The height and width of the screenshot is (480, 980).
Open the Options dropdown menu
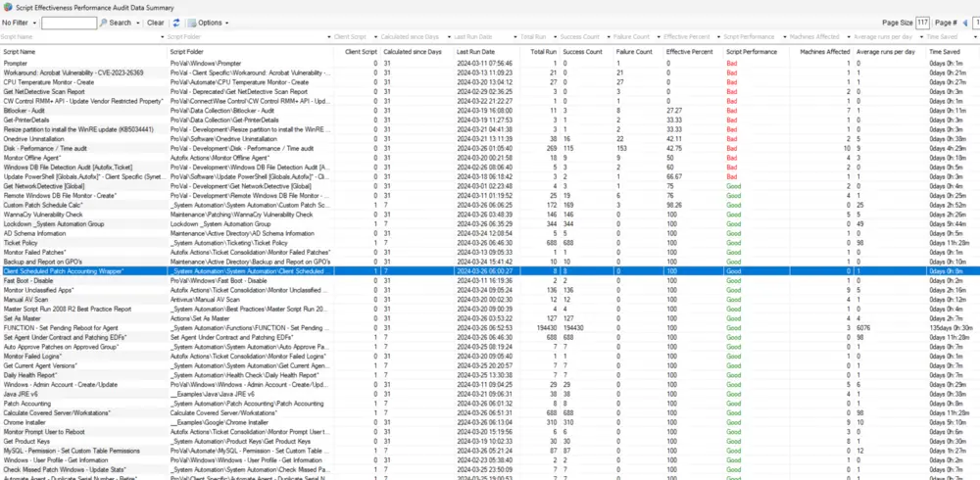[208, 23]
